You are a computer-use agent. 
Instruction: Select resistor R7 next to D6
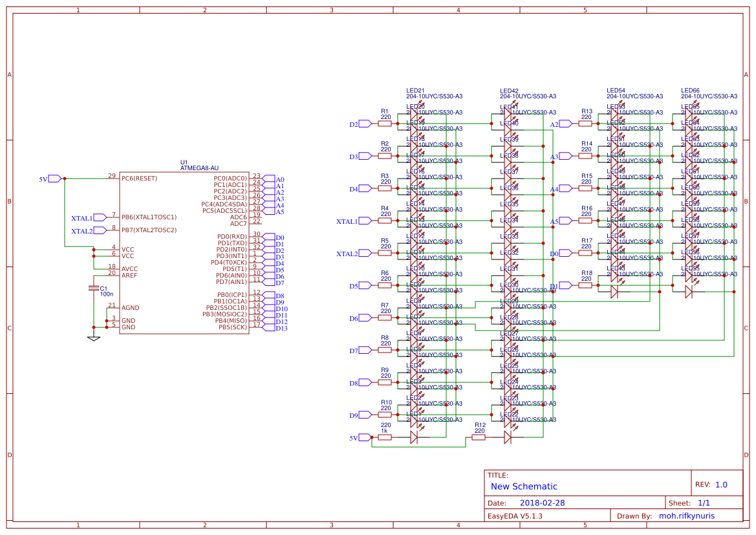point(386,317)
